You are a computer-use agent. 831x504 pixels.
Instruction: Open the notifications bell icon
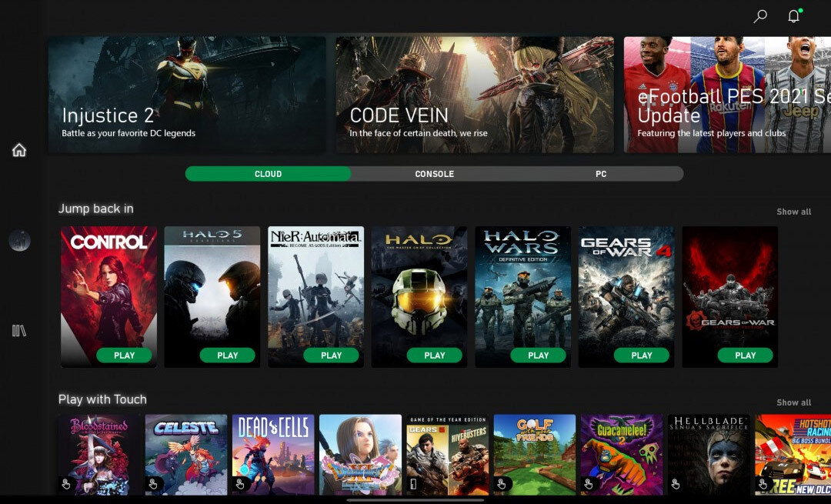pos(793,16)
